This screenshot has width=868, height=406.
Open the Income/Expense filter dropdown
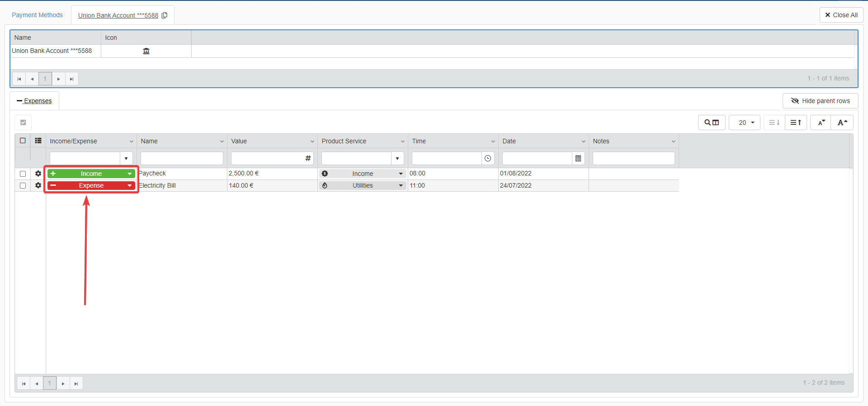point(126,158)
